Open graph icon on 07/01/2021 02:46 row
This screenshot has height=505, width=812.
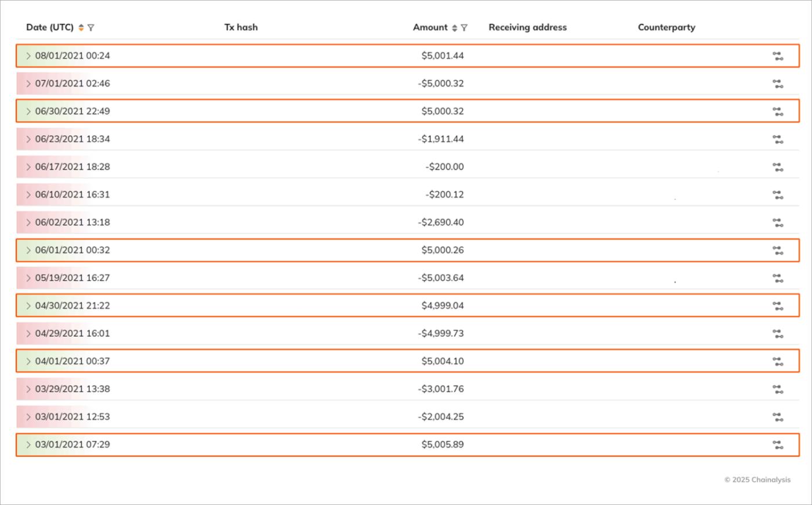pyautogui.click(x=778, y=84)
